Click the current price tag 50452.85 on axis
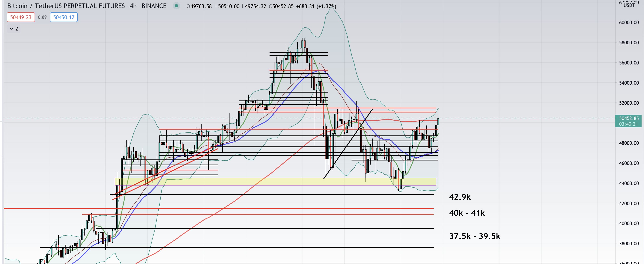This screenshot has height=264, width=644. [629, 118]
